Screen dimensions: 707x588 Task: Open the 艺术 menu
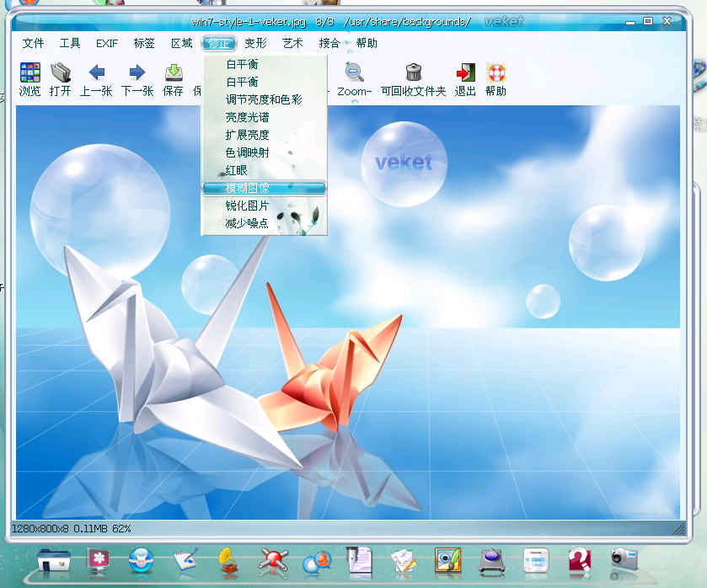pos(292,43)
